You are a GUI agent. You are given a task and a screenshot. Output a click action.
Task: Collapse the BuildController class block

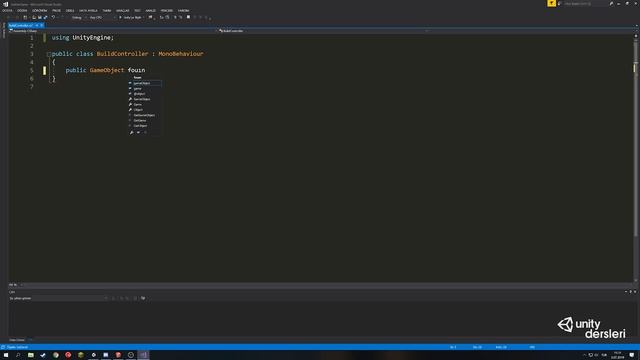click(49, 54)
